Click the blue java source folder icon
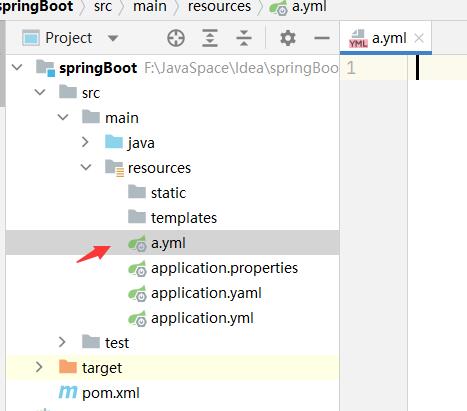467x411 pixels. 114,142
